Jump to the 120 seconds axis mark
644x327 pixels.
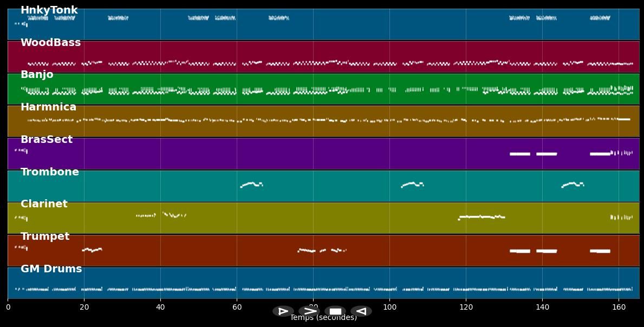click(x=466, y=307)
